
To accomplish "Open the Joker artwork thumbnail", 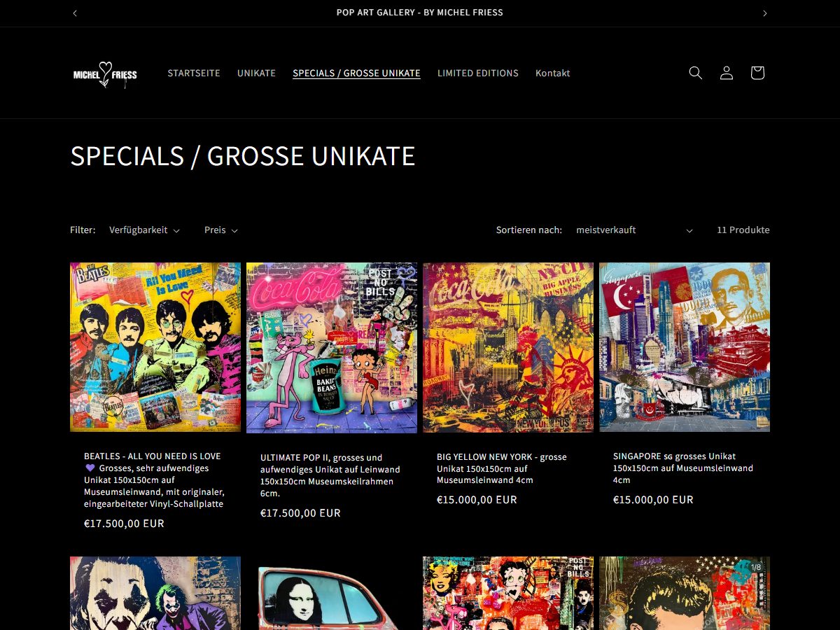I will (x=155, y=593).
